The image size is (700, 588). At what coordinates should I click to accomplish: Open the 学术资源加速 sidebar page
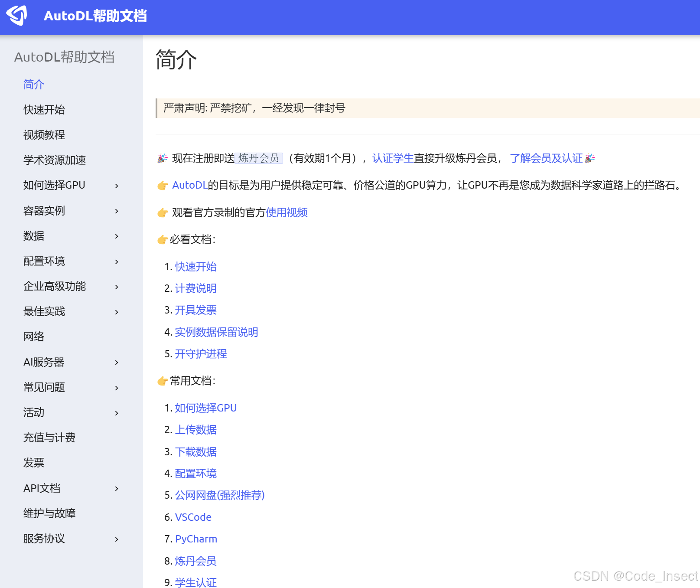[x=54, y=160]
